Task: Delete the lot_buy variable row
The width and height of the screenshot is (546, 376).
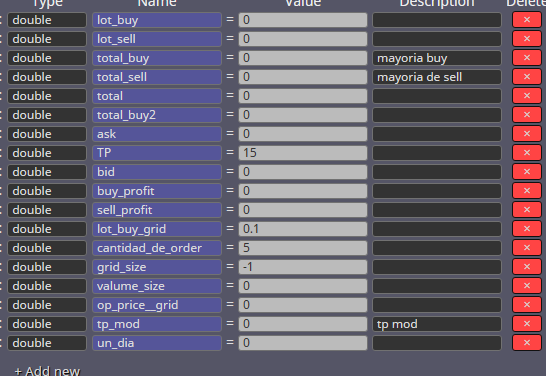Action: pyautogui.click(x=527, y=20)
